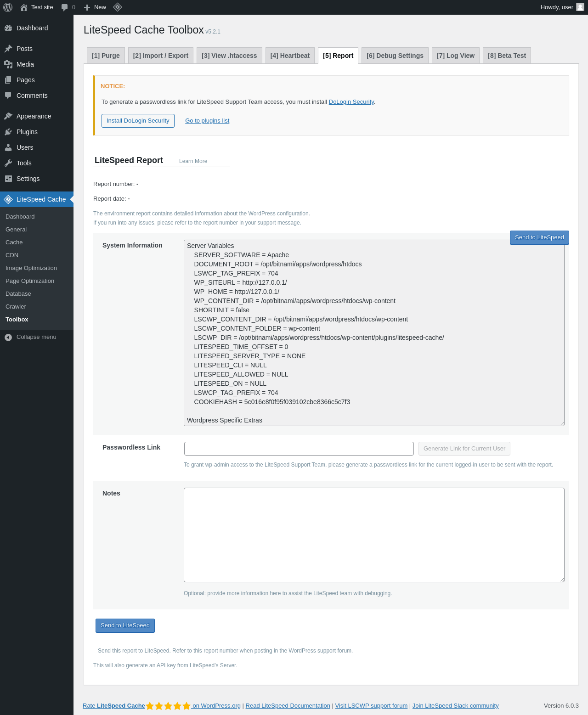Screen dimensions: 588x715
Task: Open the comments bubble icon in admin bar
Action: click(64, 7)
